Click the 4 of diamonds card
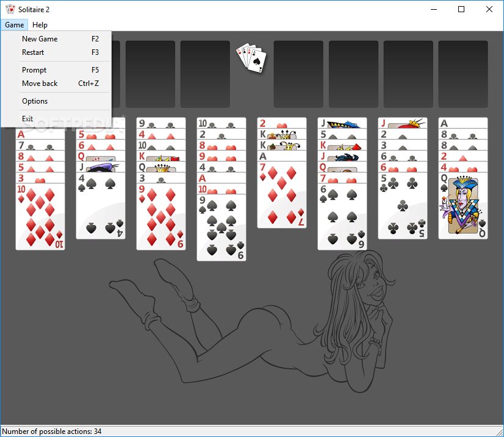Screen dimensions: 504x437 click(x=161, y=134)
